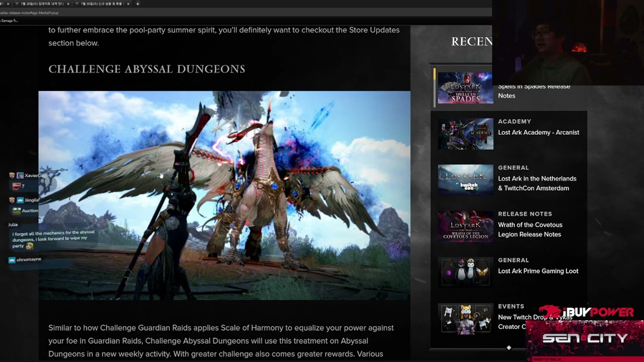Open a new browser tab
This screenshot has height=362, width=644.
point(138,4)
